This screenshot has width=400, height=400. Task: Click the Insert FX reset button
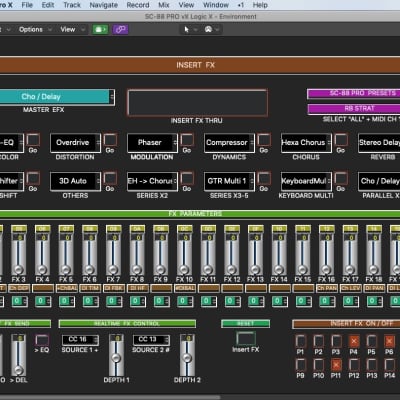(246, 338)
